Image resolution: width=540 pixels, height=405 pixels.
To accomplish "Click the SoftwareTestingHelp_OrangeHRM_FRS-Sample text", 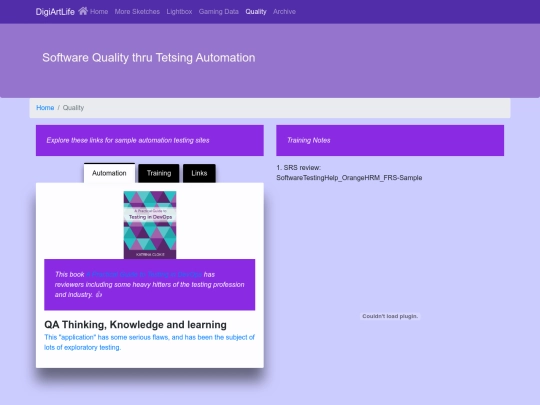I will (349, 178).
